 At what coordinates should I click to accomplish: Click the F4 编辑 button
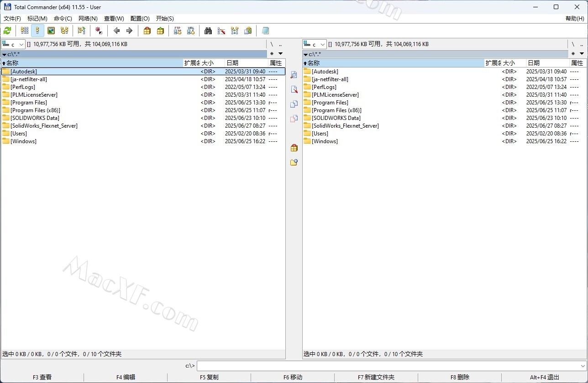click(126, 378)
